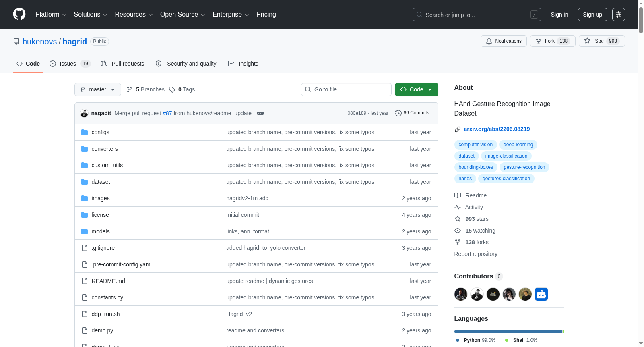This screenshot has height=347, width=644.
Task: Expand the commit message ellipsis
Action: coord(260,113)
